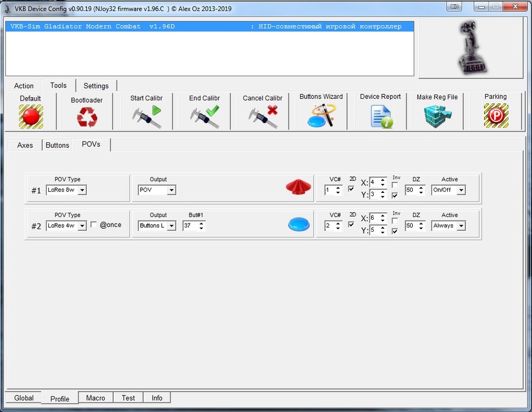Viewport: 532px width, 412px height.
Task: Click the title bar application icon
Action: click(x=8, y=8)
